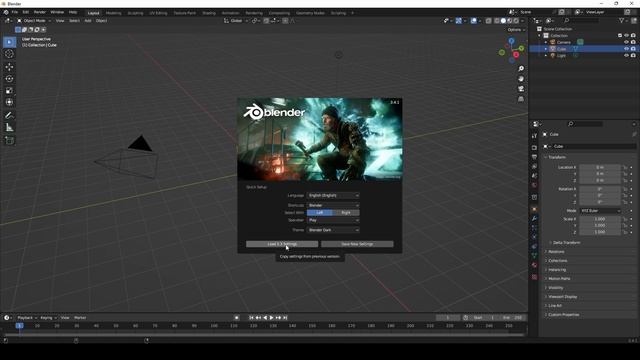Toggle eye icon for Collection row
Screen dimensions: 640x360
tap(627, 36)
